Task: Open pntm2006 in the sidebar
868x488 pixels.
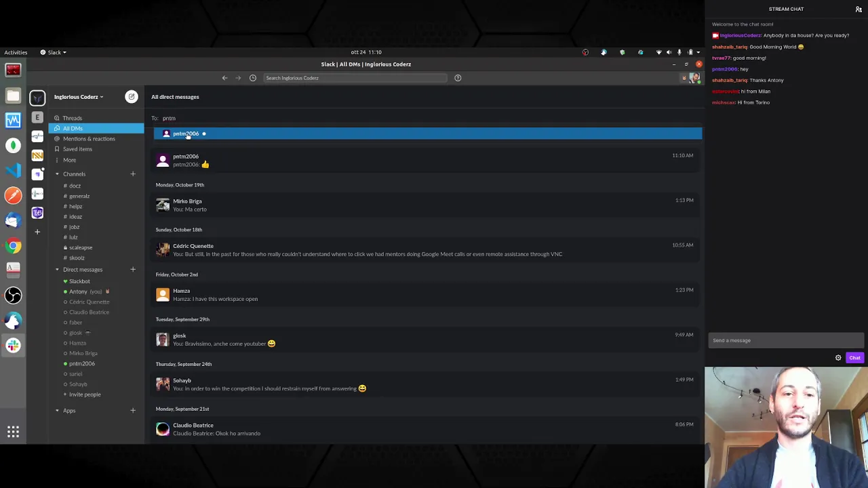Action: (81, 364)
